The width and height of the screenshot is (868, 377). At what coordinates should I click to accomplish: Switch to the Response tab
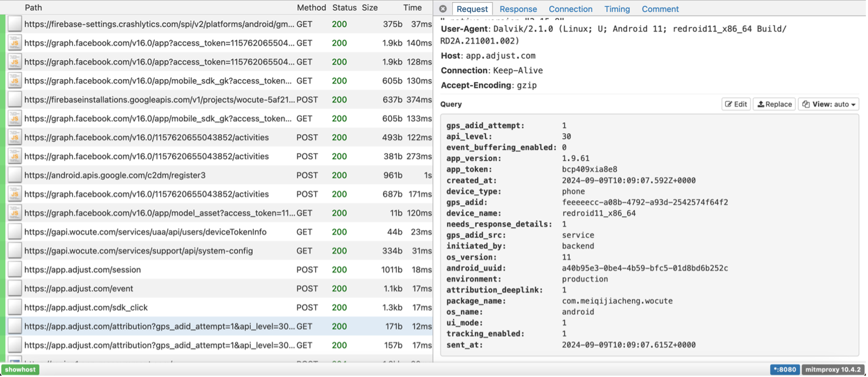(518, 9)
